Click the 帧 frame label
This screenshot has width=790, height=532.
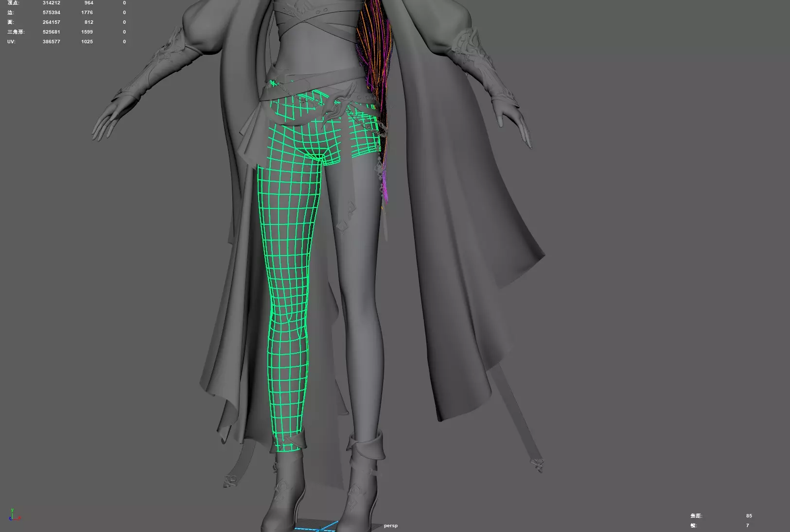(694, 526)
